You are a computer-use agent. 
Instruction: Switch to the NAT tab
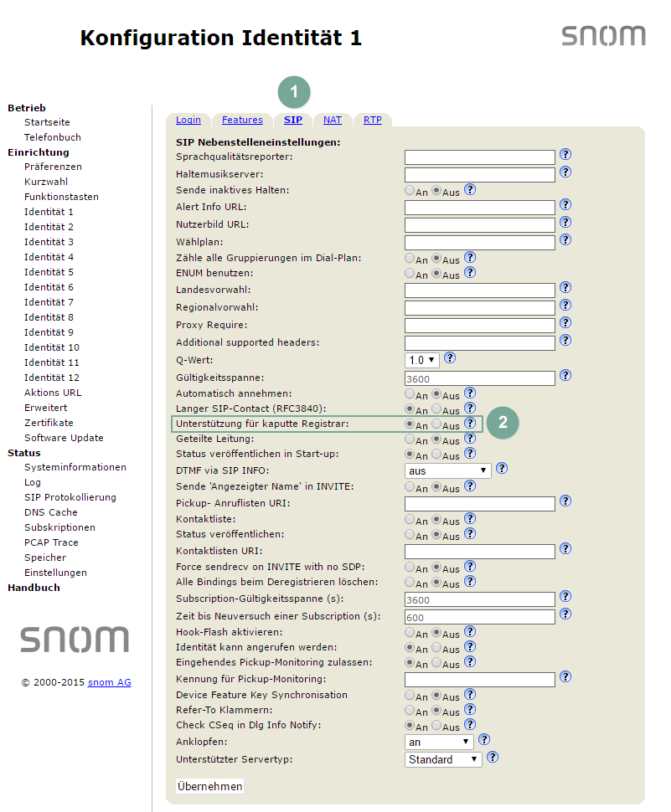333,120
